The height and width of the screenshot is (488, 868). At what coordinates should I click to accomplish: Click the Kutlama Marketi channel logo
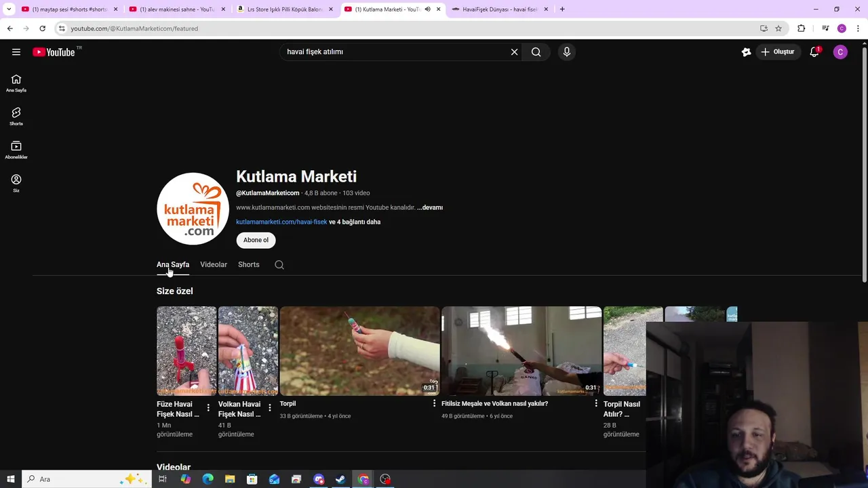(193, 209)
